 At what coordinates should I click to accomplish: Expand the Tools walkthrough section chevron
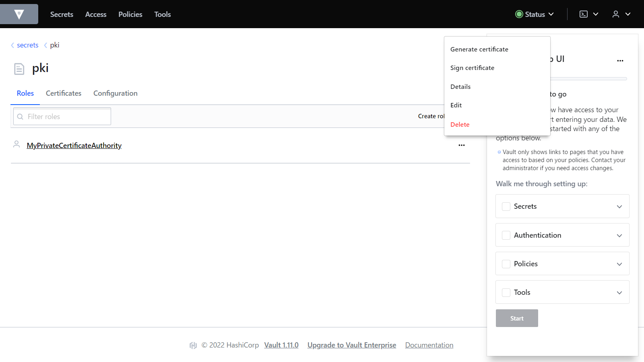619,292
